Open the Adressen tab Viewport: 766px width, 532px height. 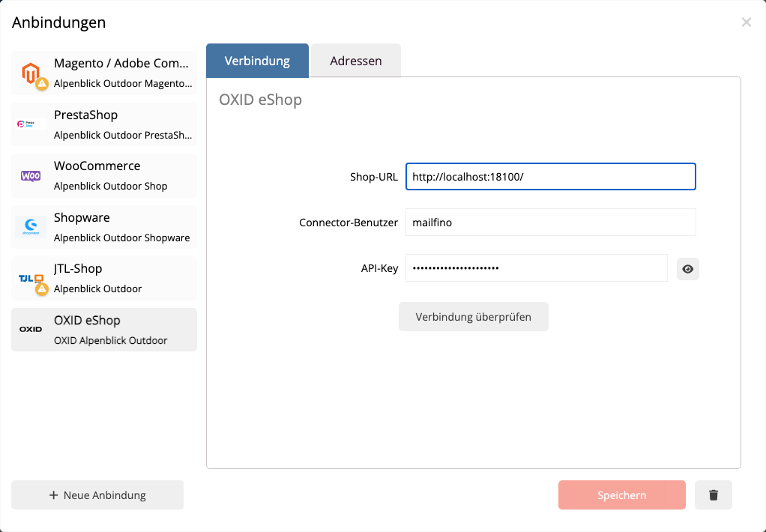[x=355, y=61]
